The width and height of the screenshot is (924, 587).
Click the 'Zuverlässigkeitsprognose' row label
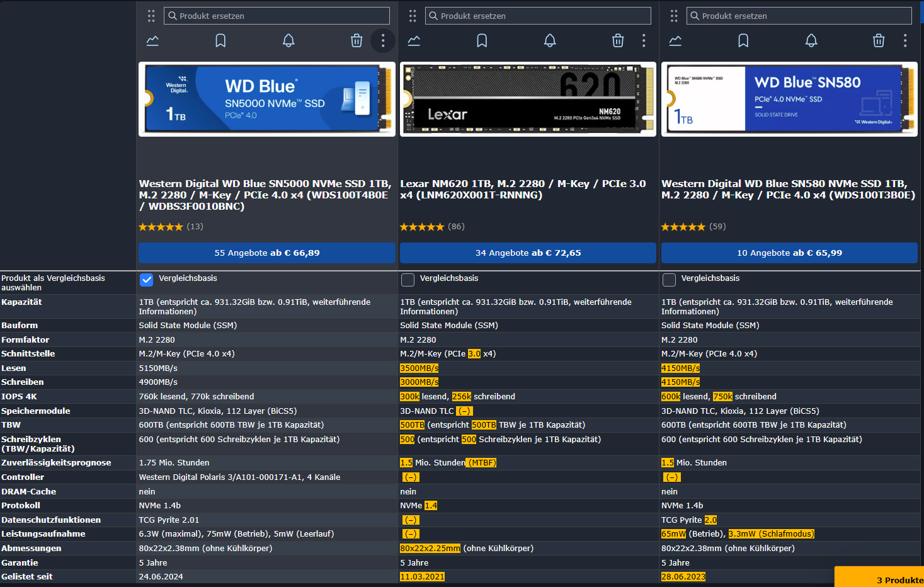coord(56,462)
